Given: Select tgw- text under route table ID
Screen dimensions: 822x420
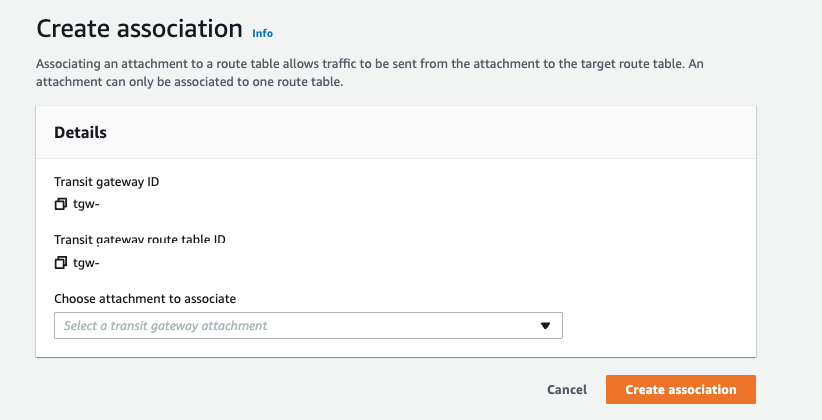Looking at the screenshot, I should [86, 263].
